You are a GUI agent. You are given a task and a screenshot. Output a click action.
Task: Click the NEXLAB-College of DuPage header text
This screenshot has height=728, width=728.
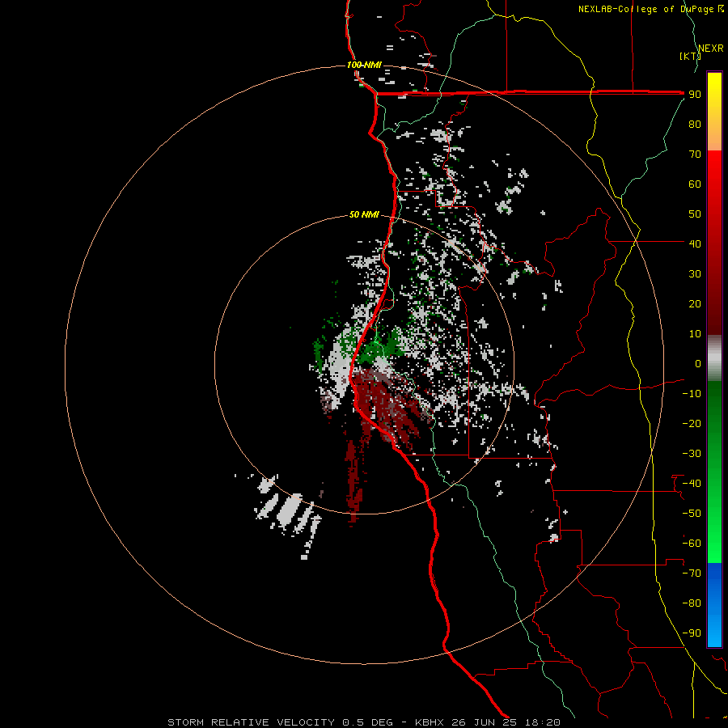click(647, 9)
